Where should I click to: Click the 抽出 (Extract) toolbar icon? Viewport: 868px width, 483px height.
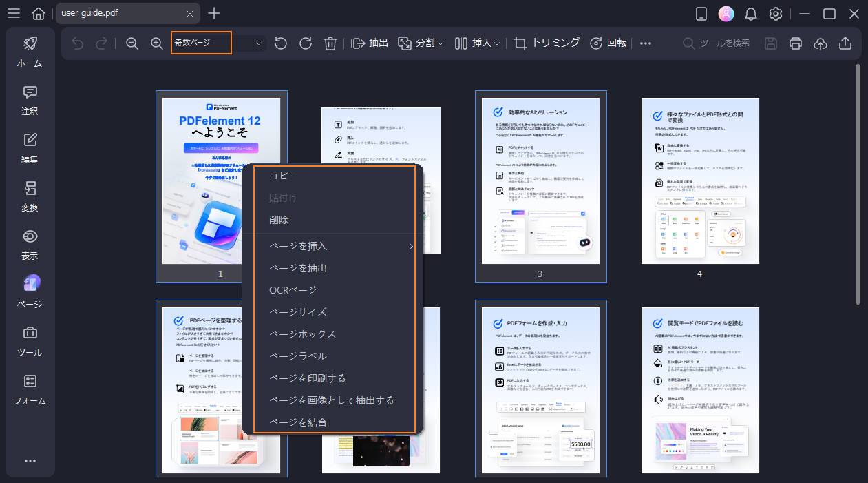370,43
